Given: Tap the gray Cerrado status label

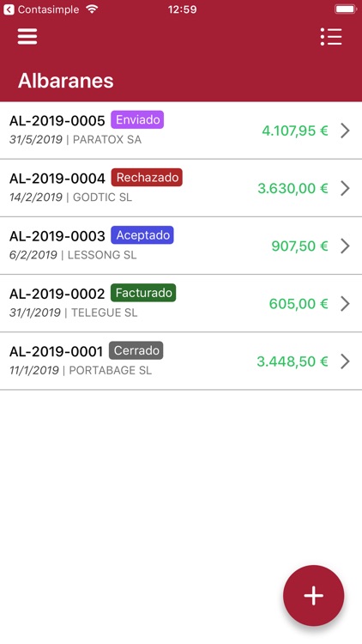Looking at the screenshot, I should click(136, 350).
